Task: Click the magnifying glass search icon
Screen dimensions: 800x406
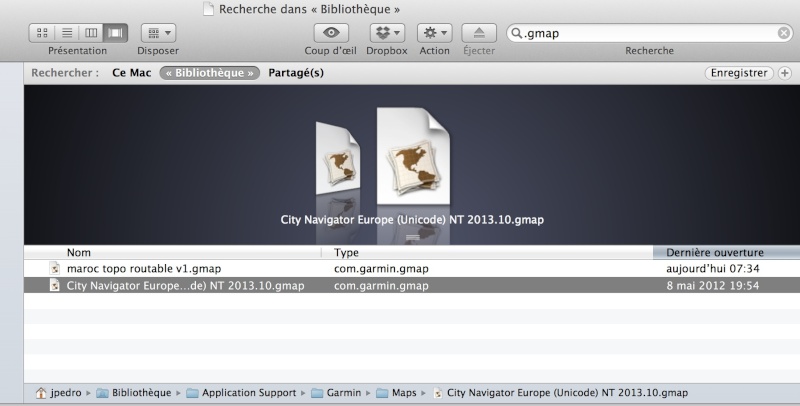Action: click(x=516, y=33)
